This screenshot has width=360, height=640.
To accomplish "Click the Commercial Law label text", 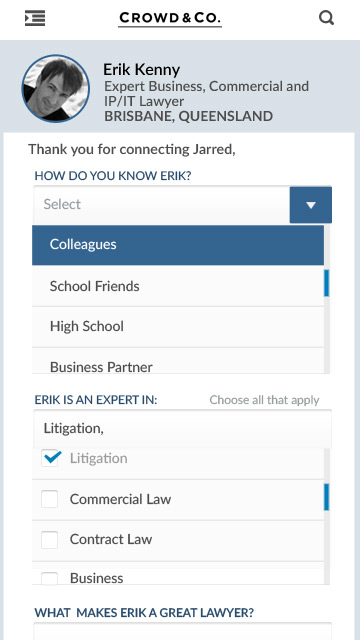I will [x=120, y=499].
